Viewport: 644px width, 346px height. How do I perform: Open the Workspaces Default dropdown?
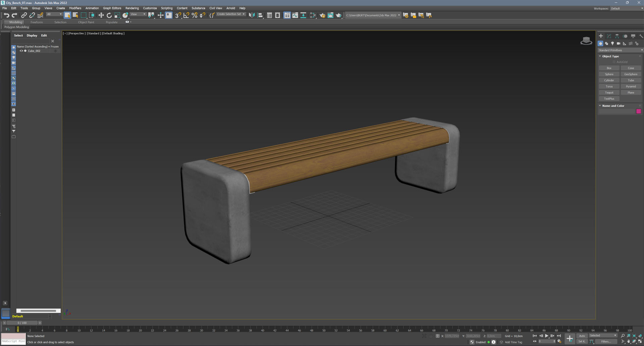tap(627, 8)
